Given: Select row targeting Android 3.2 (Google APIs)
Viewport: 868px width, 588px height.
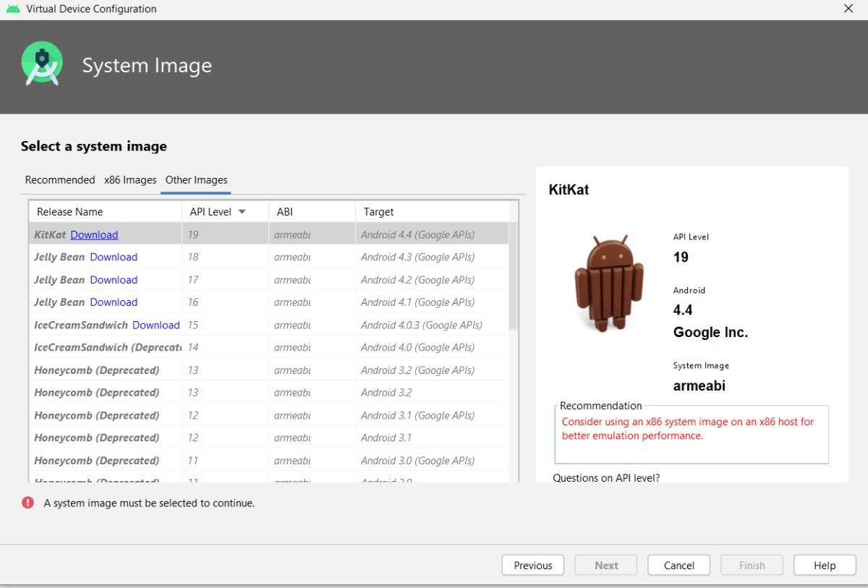Looking at the screenshot, I should [269, 370].
